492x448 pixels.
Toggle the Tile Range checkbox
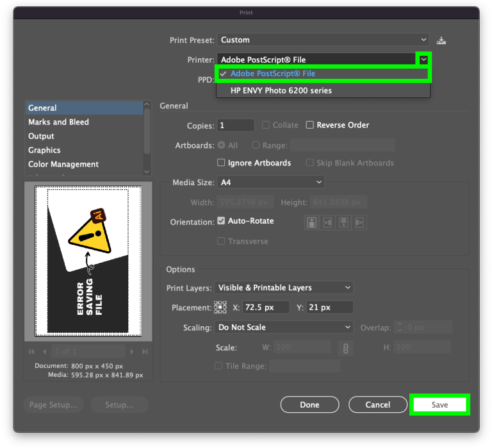pos(218,366)
